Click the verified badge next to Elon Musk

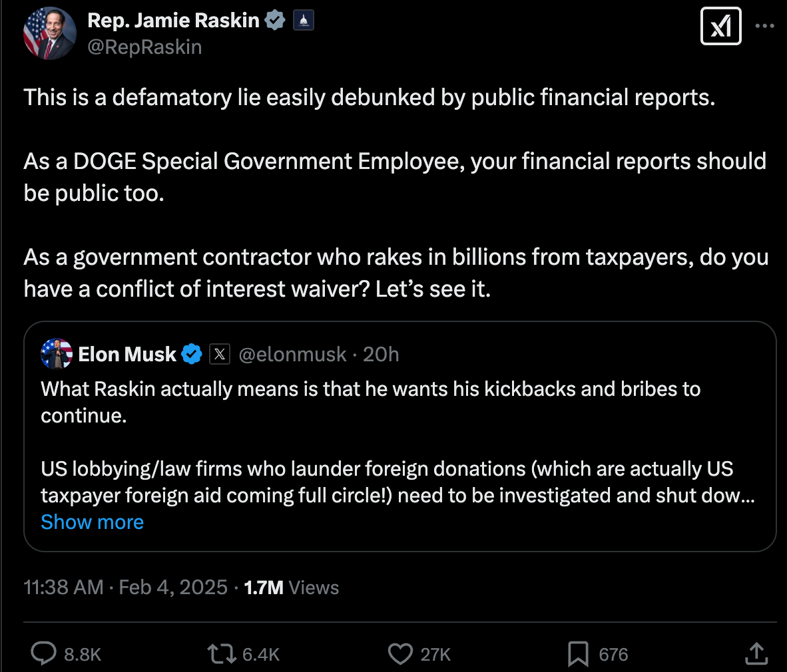[192, 354]
